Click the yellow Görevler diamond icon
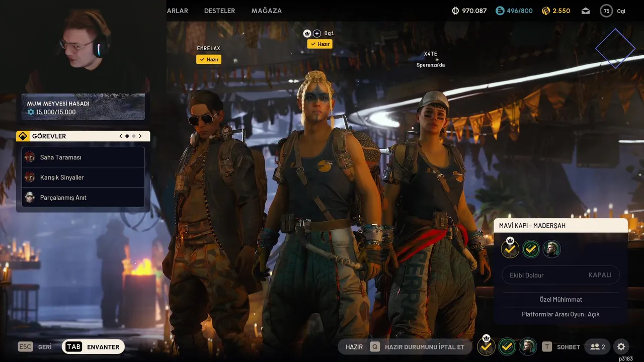The height and width of the screenshot is (362, 644). tap(23, 136)
